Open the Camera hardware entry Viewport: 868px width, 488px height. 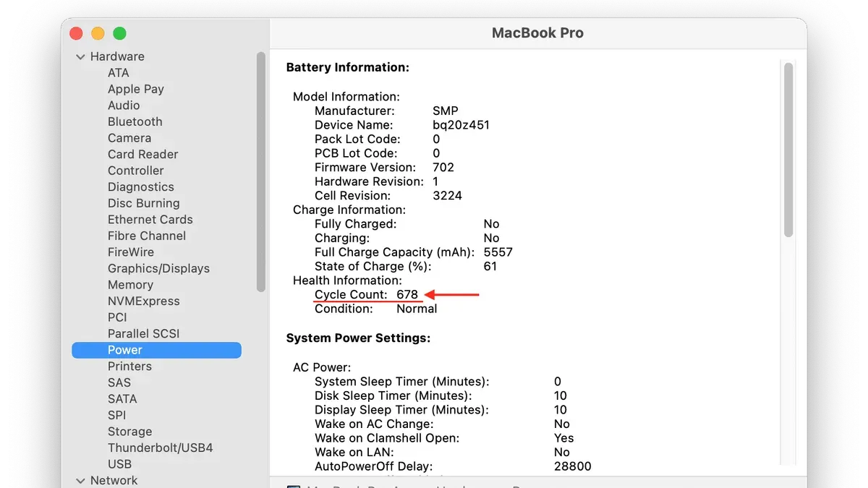point(129,138)
